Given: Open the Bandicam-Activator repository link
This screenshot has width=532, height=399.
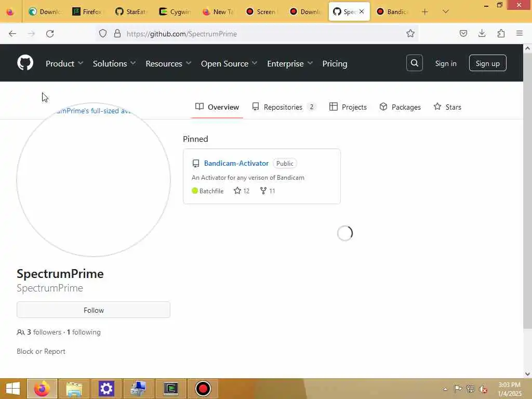Looking at the screenshot, I should (x=236, y=163).
